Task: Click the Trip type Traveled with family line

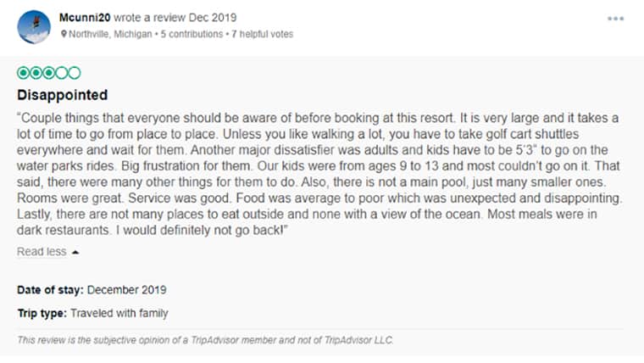Action: click(93, 313)
